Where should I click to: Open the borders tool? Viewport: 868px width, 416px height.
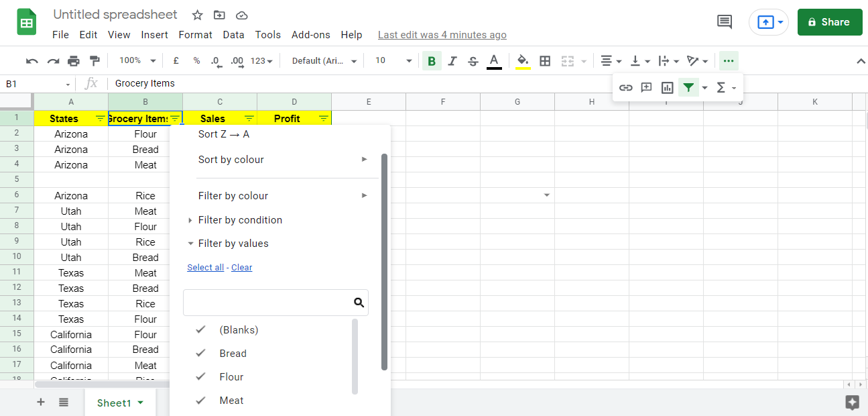click(545, 61)
